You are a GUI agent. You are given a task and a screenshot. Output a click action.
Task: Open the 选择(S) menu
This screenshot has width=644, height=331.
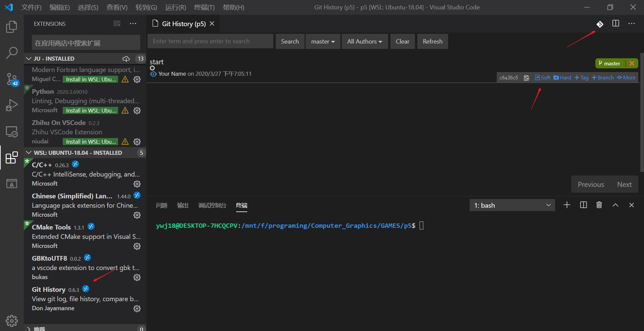coord(88,7)
